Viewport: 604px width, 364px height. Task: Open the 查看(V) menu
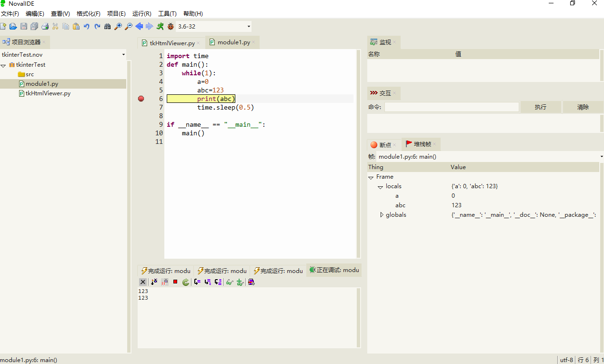tap(60, 14)
